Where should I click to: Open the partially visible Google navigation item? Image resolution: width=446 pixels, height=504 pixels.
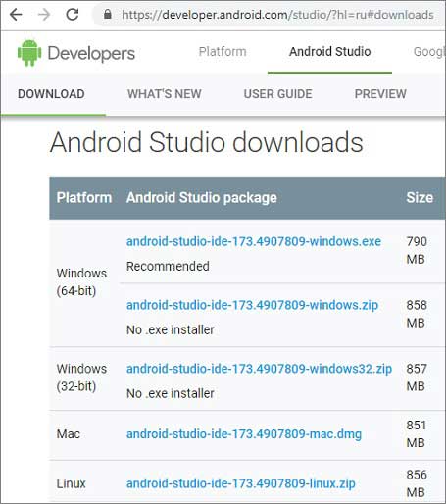pyautogui.click(x=429, y=52)
